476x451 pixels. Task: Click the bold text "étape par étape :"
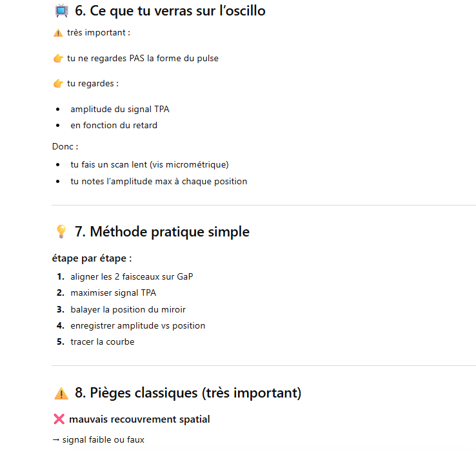tap(92, 258)
